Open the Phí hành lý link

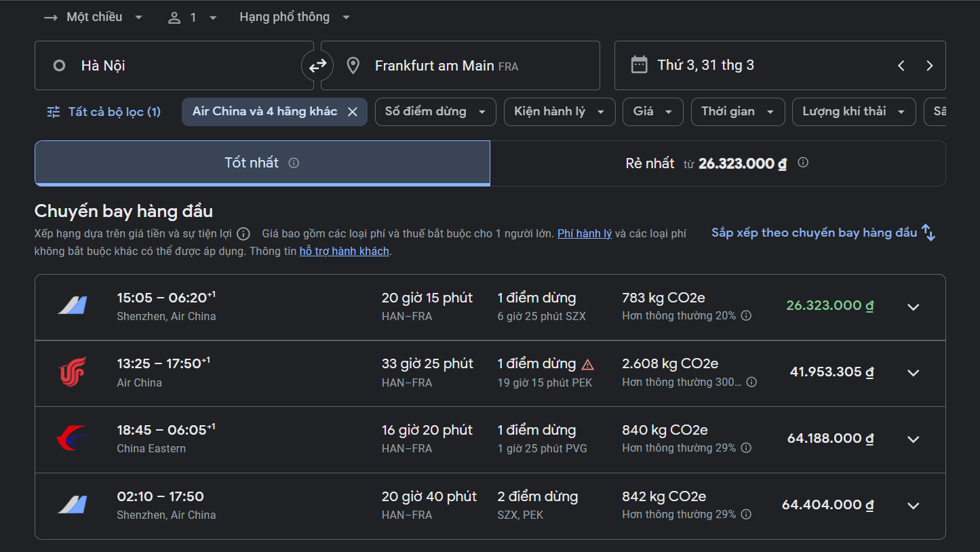(x=584, y=233)
